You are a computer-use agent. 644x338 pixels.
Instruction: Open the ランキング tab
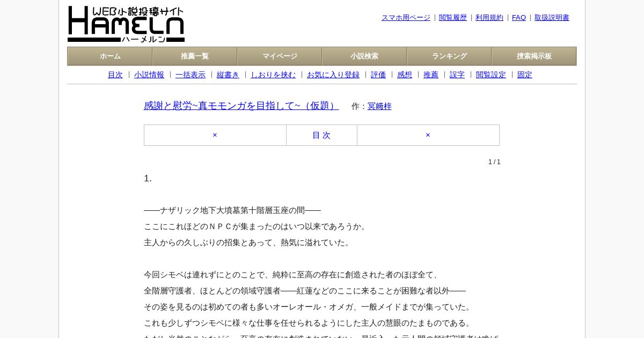[x=449, y=56]
